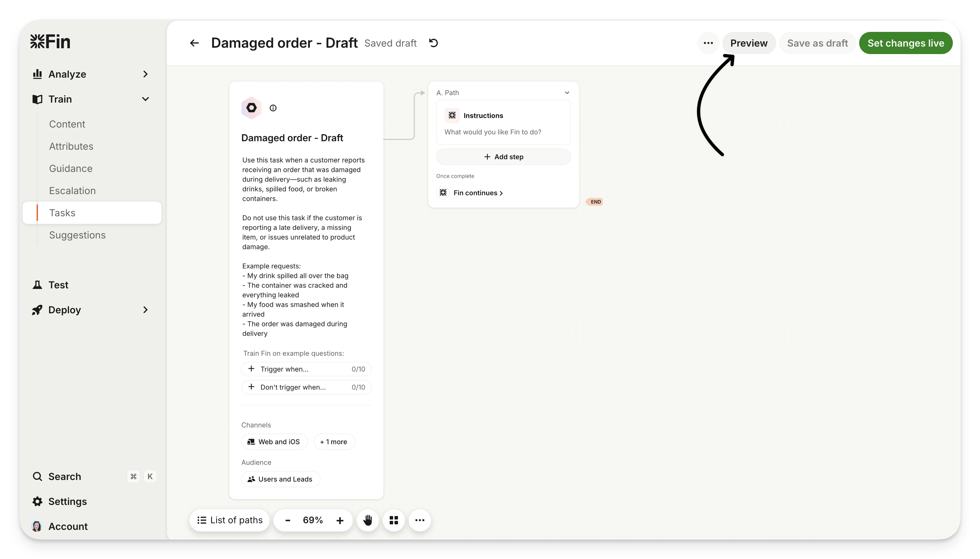This screenshot has height=559, width=980.
Task: Click the grid auto-layout icon
Action: pos(394,520)
